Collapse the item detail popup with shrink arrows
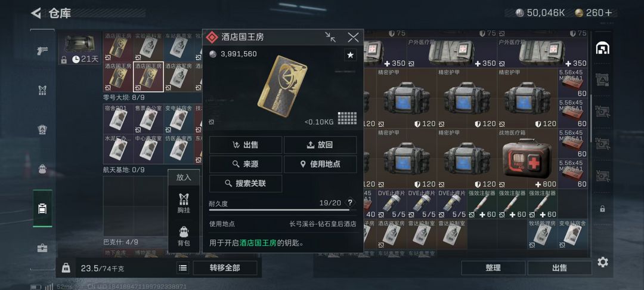 (330, 38)
